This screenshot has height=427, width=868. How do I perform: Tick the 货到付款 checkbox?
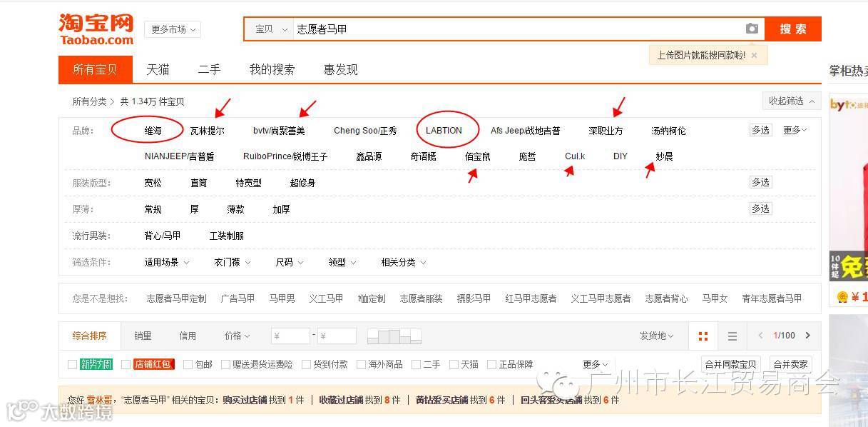point(306,364)
